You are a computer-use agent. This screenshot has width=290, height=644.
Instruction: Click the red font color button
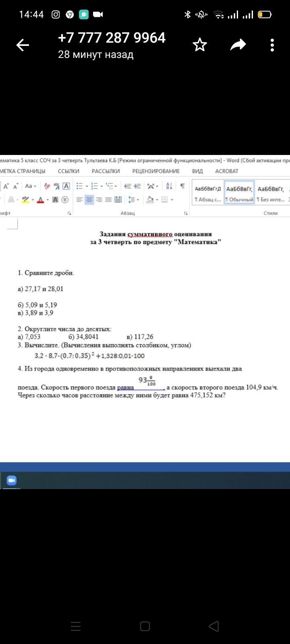(40, 200)
